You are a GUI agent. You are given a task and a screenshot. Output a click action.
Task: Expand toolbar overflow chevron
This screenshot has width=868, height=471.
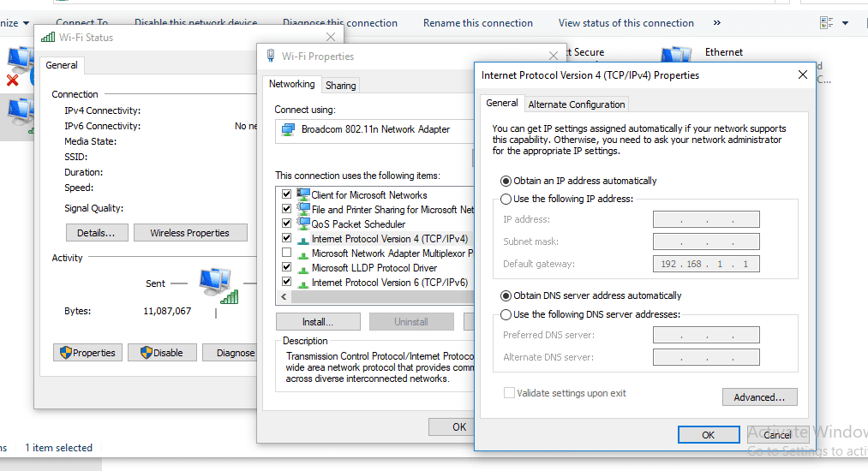pos(717,22)
